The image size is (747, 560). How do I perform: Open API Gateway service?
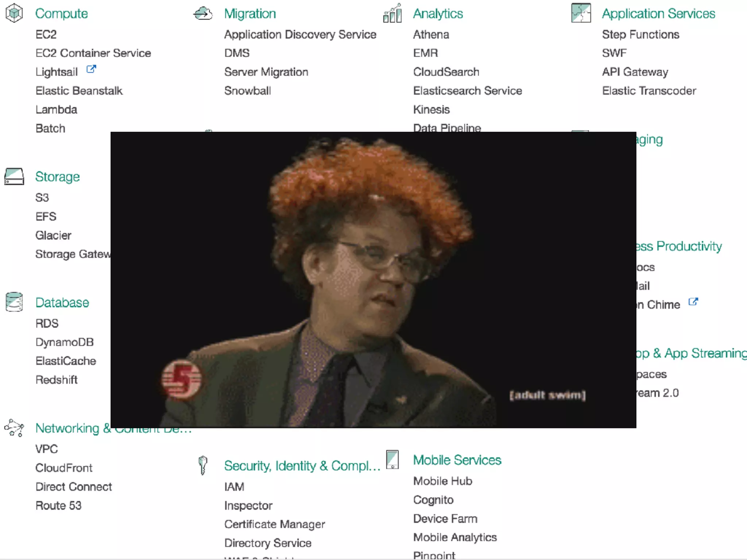[635, 72]
